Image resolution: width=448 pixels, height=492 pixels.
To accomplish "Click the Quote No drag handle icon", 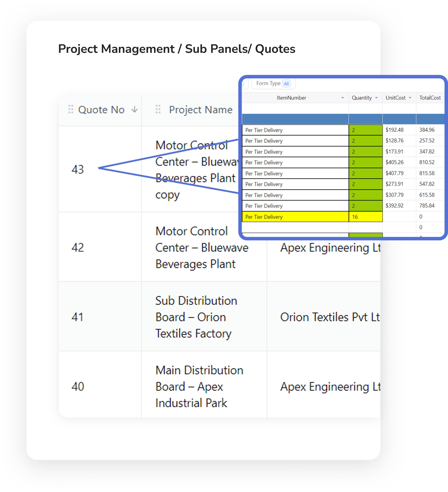I will 71,109.
